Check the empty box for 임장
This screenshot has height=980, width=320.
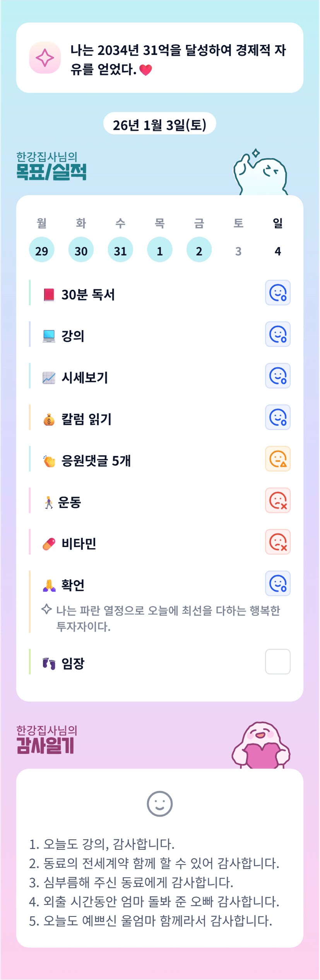tap(277, 662)
